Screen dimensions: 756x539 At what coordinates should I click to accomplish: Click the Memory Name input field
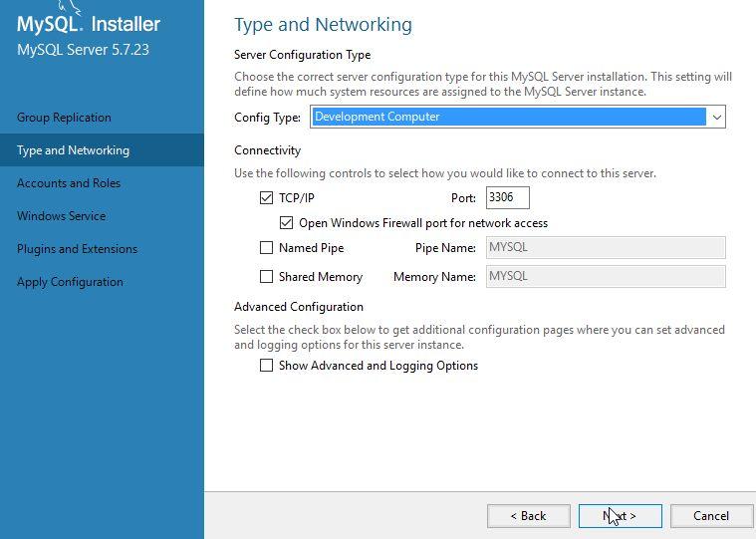pos(606,277)
